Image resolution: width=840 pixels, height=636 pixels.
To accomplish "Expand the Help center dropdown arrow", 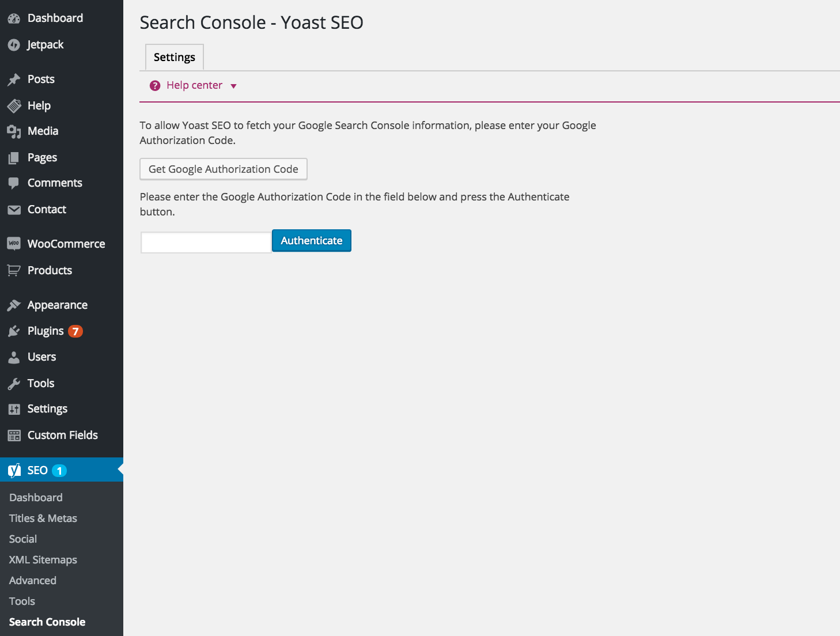I will pos(233,86).
